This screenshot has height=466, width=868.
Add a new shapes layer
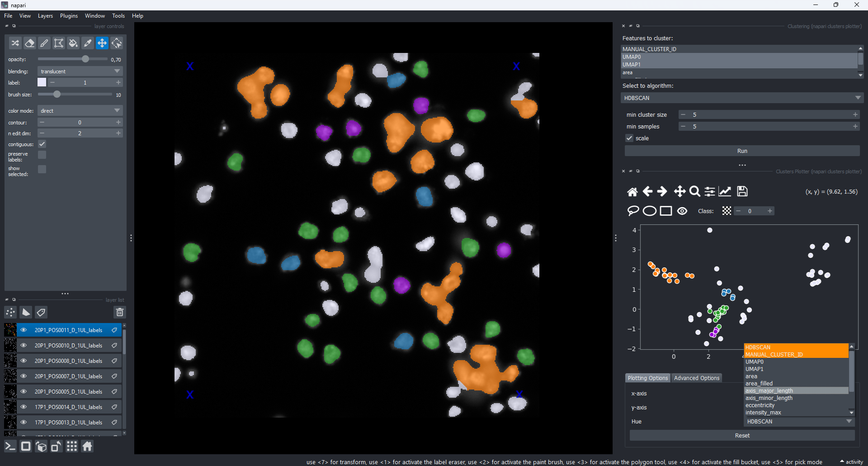pyautogui.click(x=26, y=312)
